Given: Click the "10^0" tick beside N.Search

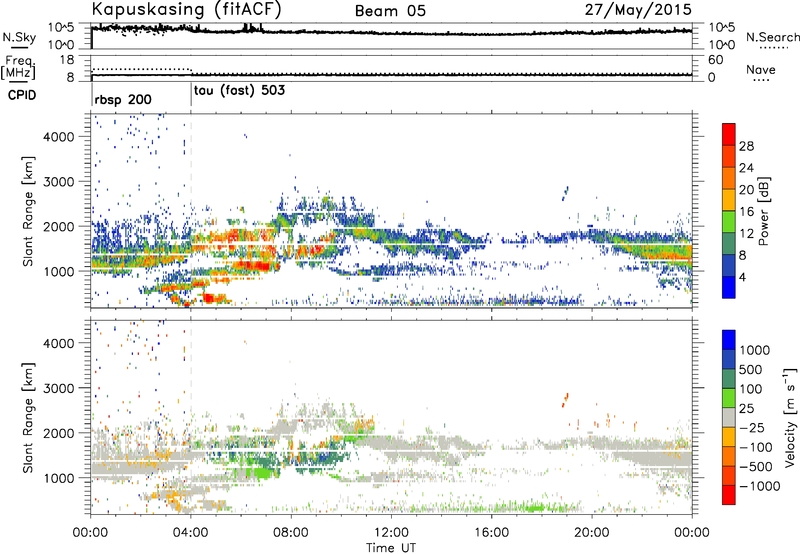Looking at the screenshot, I should 721,45.
